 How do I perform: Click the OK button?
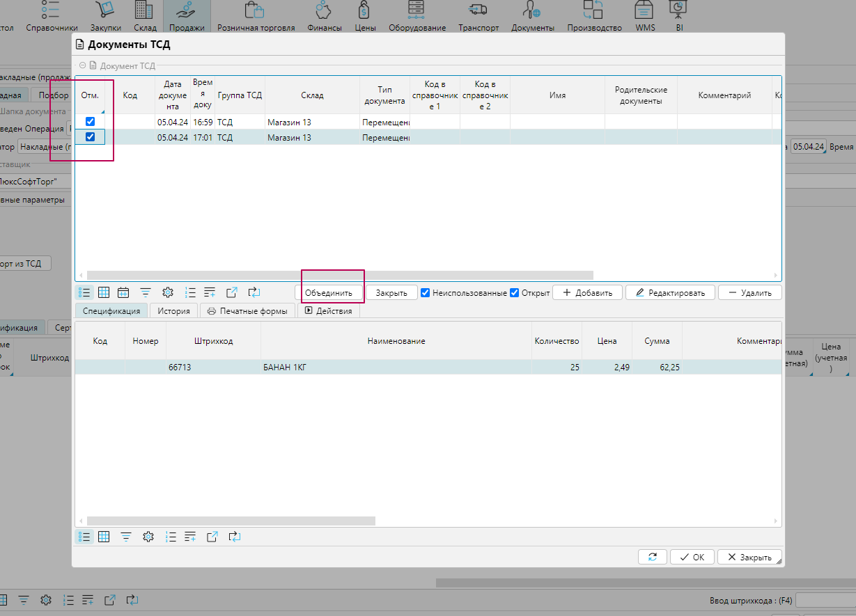coord(692,557)
